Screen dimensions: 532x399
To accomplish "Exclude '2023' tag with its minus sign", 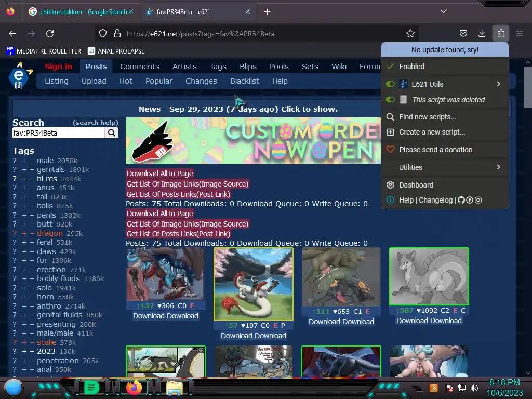I will point(32,352).
